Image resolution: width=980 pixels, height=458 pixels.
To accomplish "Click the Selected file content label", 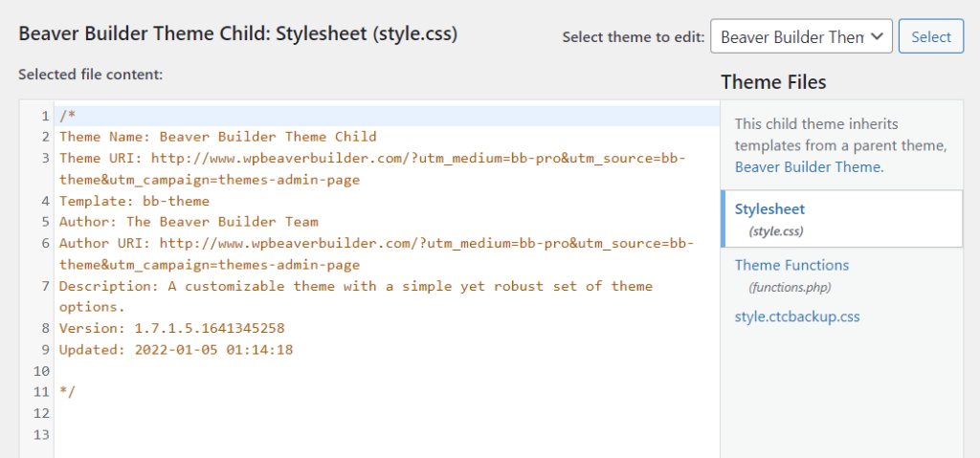I will (x=91, y=75).
